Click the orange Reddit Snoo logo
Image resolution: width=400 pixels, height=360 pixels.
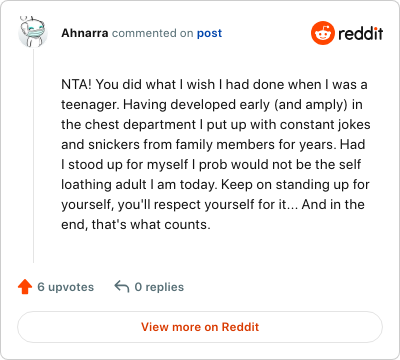pos(322,33)
